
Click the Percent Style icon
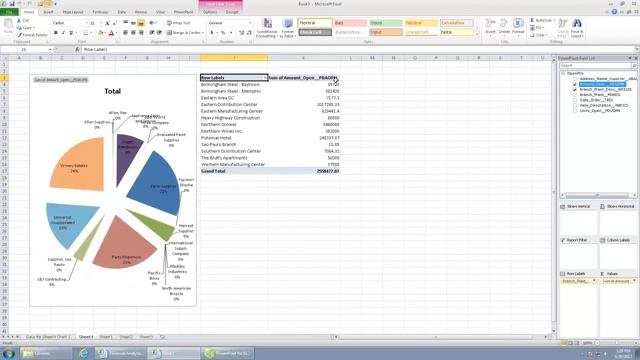(223, 33)
